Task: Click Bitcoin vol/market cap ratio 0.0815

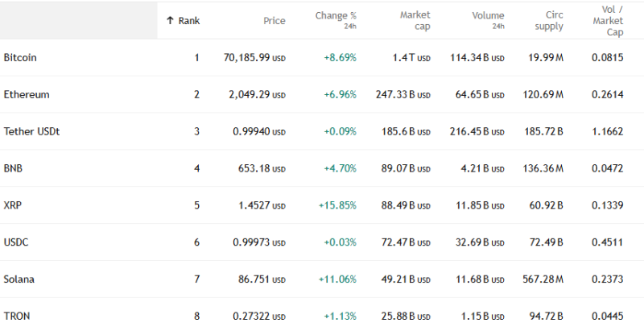Action: pos(608,57)
